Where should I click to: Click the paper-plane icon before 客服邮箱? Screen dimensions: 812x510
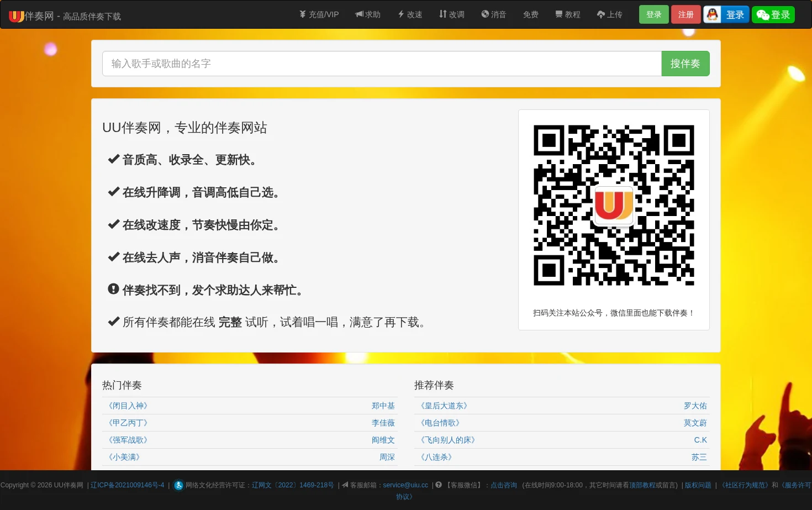pyautogui.click(x=345, y=485)
